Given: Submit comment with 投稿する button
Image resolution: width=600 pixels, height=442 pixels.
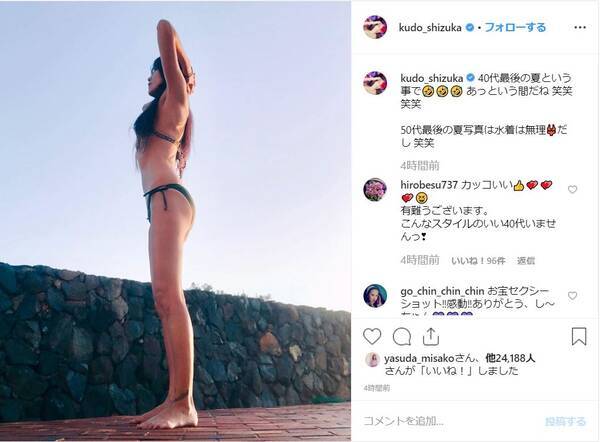Looking at the screenshot, I should tap(565, 421).
